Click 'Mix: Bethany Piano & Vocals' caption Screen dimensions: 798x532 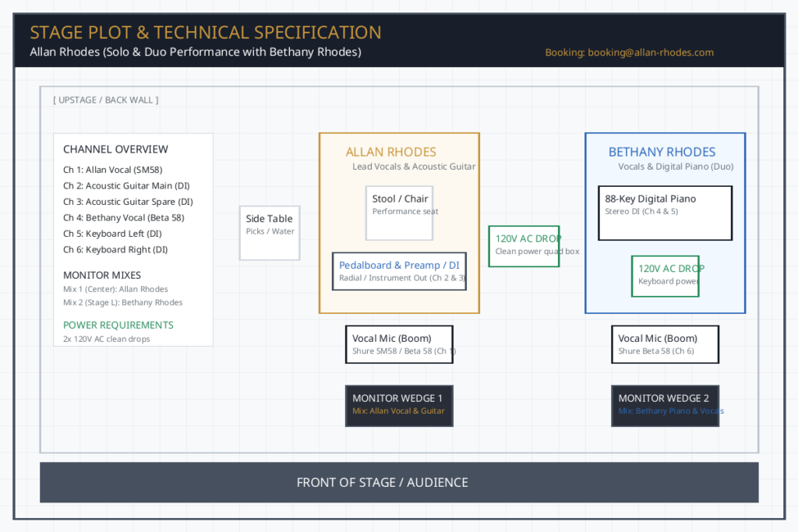[x=671, y=411]
